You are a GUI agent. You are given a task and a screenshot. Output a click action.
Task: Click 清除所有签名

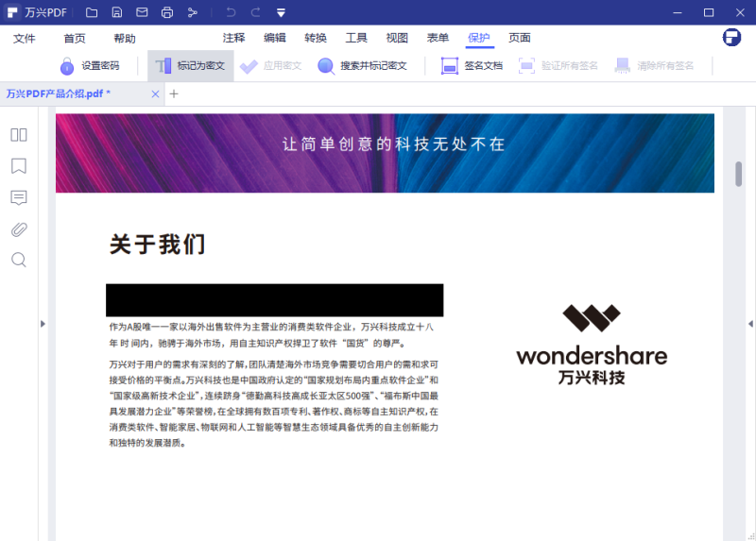point(654,66)
